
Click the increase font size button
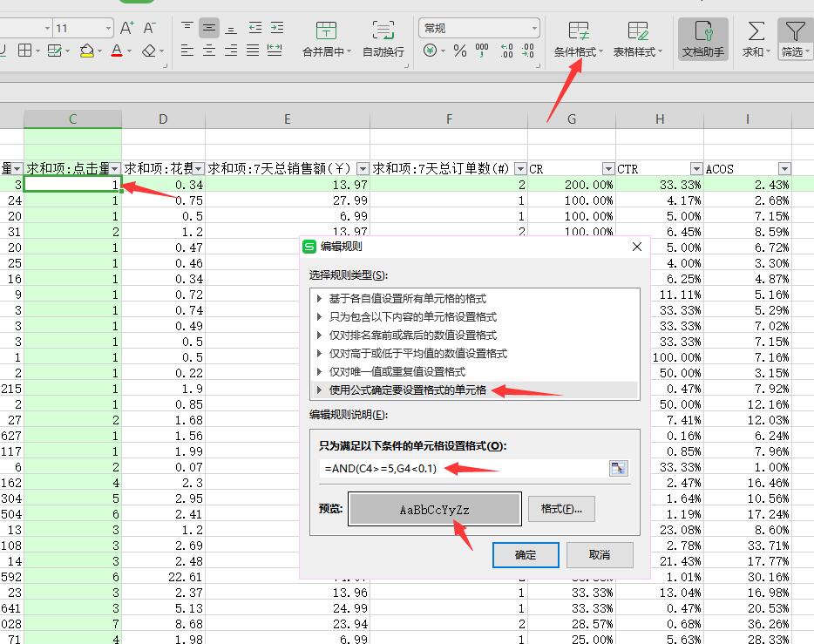127,29
